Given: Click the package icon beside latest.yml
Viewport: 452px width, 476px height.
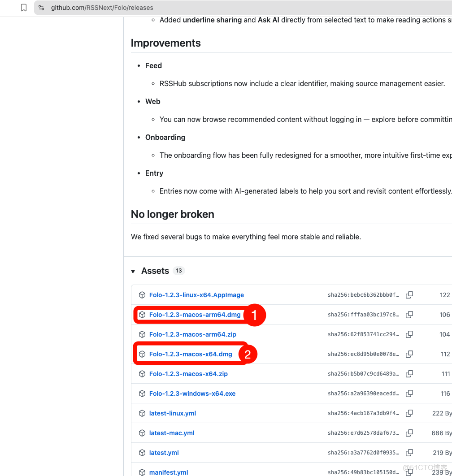Looking at the screenshot, I should point(142,453).
